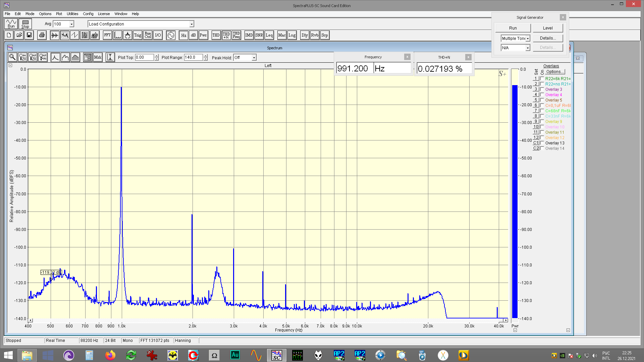Open the Trigger settings

138,35
